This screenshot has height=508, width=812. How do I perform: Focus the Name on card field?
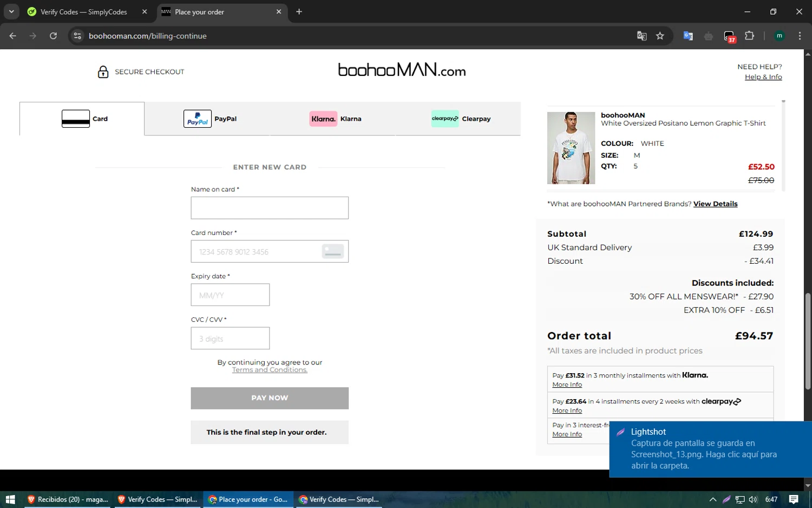[270, 208]
